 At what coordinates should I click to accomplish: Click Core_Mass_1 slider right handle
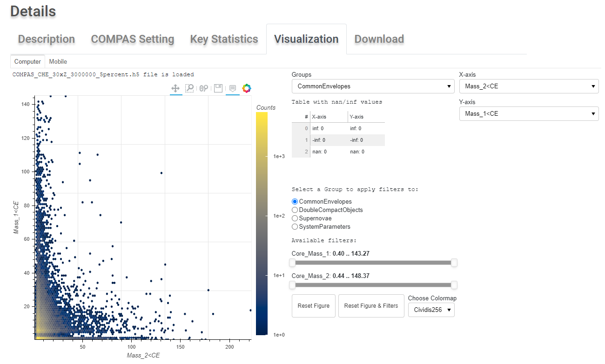[x=454, y=263]
